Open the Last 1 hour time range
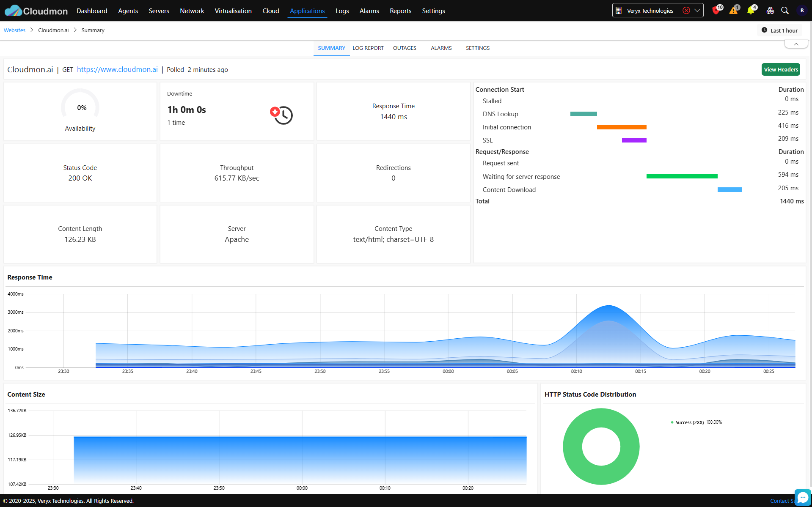This screenshot has height=507, width=812. coord(779,30)
